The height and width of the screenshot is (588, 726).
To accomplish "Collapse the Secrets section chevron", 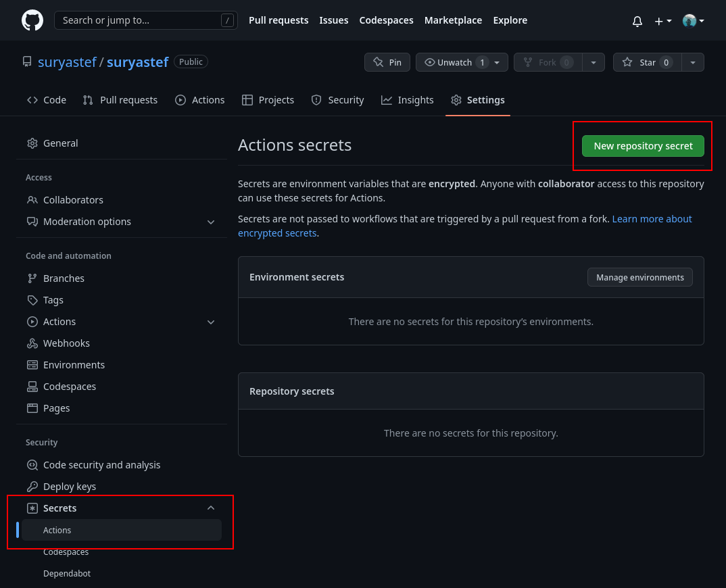I will 211,508.
